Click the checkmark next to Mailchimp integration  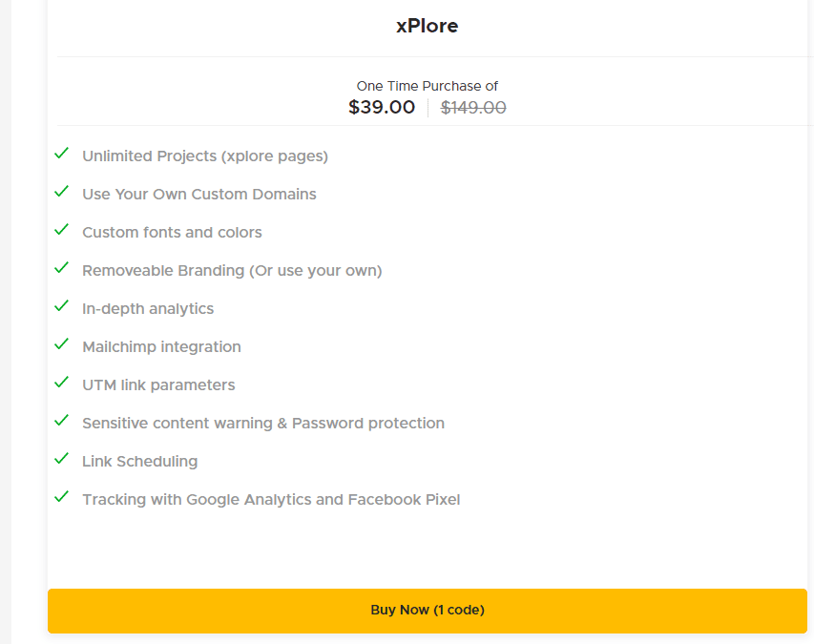point(61,344)
